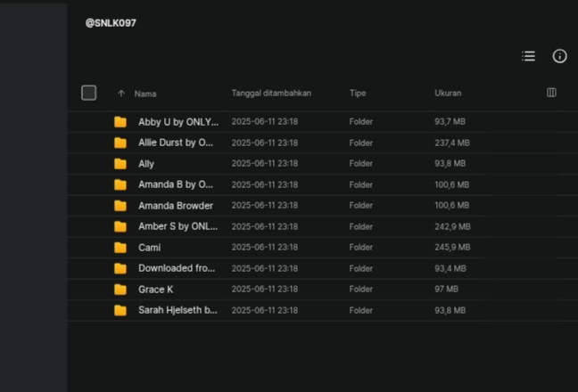Click the Abby U folder icon
Viewport: 578px width, 392px height.
pos(120,122)
